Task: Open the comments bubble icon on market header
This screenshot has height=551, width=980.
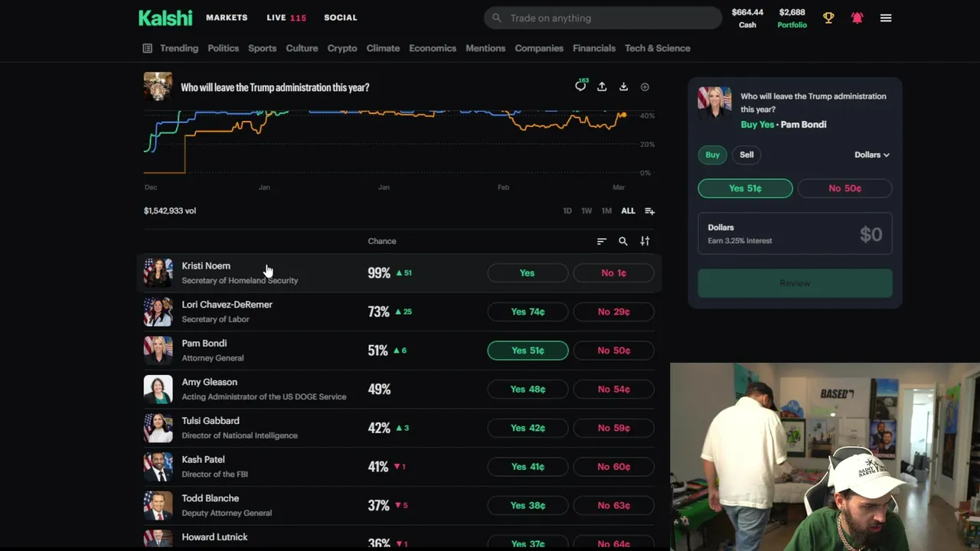Action: pos(580,86)
